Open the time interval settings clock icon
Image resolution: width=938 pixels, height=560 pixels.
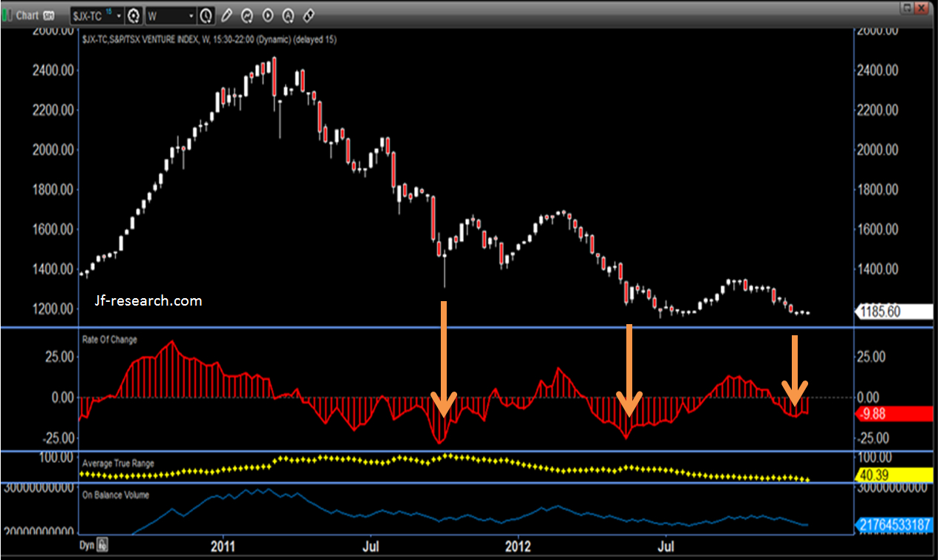click(206, 15)
